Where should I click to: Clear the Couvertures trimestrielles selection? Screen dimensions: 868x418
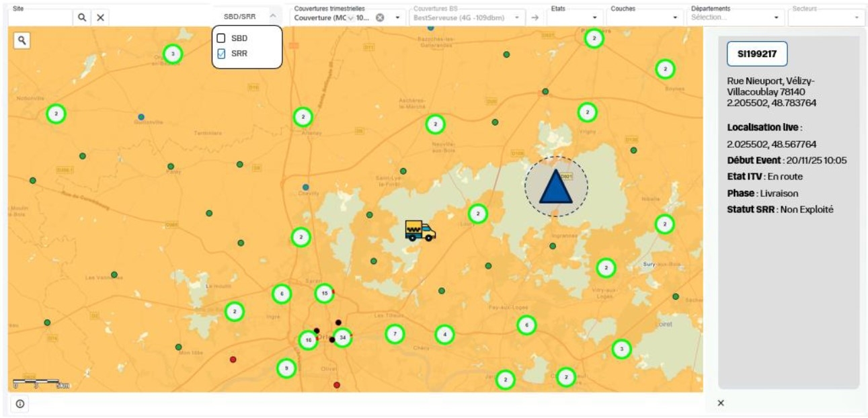coord(380,17)
